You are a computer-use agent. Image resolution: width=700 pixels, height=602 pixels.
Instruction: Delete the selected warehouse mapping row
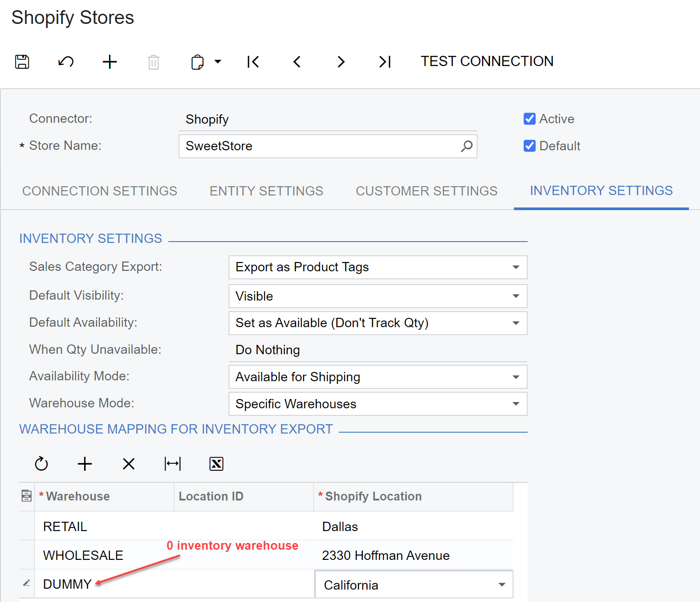128,464
